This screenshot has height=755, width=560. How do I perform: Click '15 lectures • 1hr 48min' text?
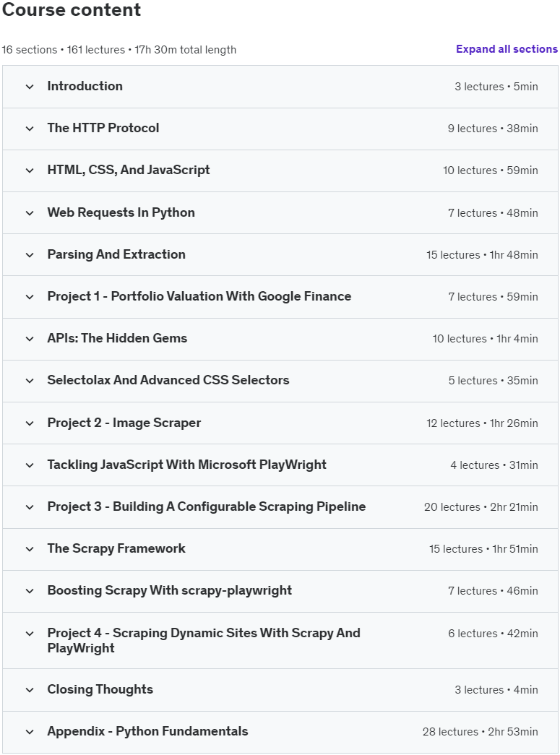482,255
